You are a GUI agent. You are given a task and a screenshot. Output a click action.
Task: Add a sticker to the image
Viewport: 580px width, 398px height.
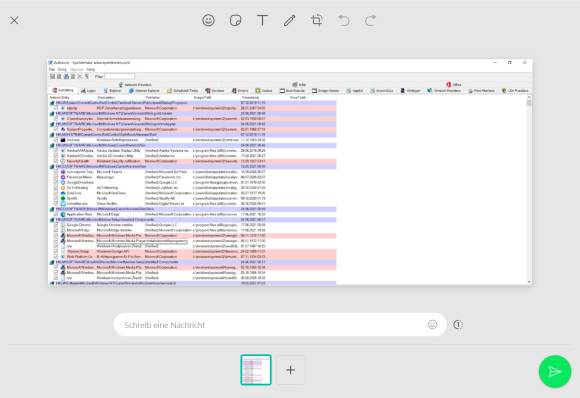236,20
